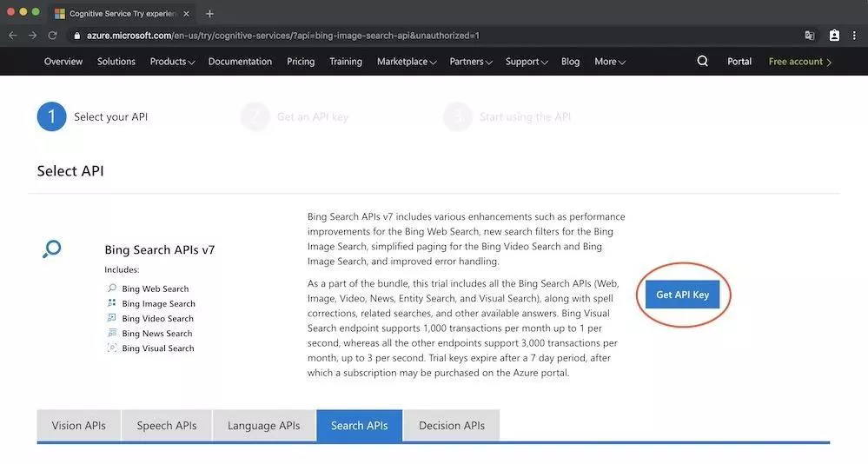Click the Bing News Search icon
The image size is (868, 464).
pyautogui.click(x=112, y=333)
